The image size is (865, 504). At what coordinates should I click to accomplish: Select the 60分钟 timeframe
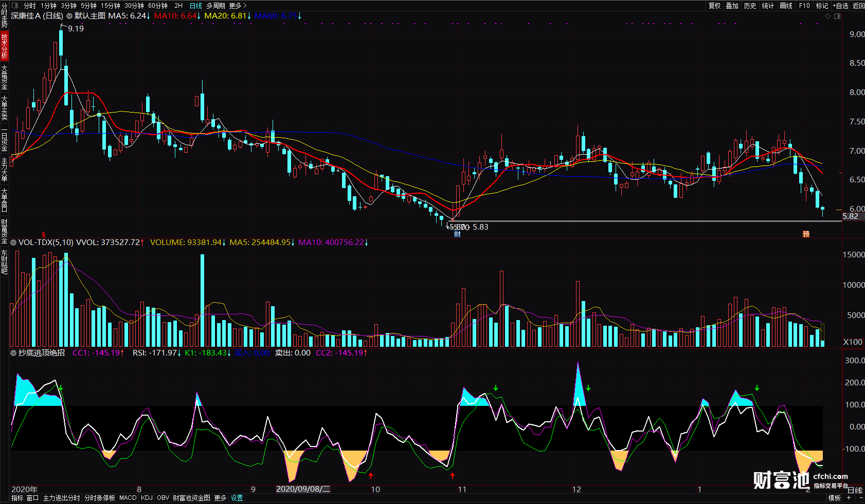(x=158, y=6)
